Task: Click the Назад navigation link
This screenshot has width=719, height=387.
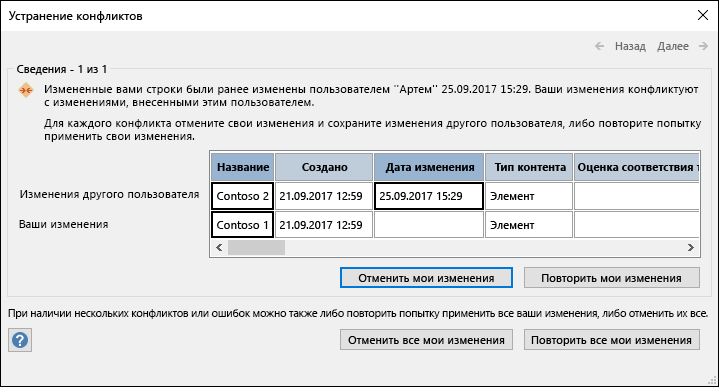Action: click(x=630, y=46)
